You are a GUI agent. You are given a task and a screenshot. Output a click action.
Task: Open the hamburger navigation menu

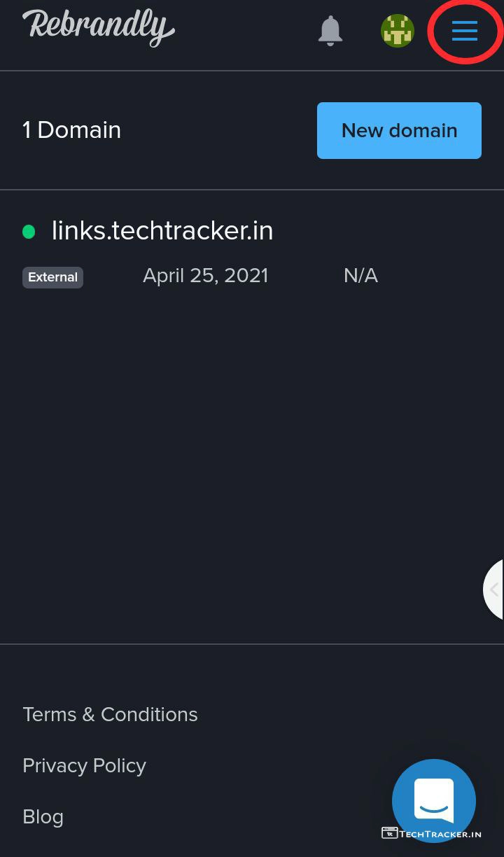coord(464,31)
